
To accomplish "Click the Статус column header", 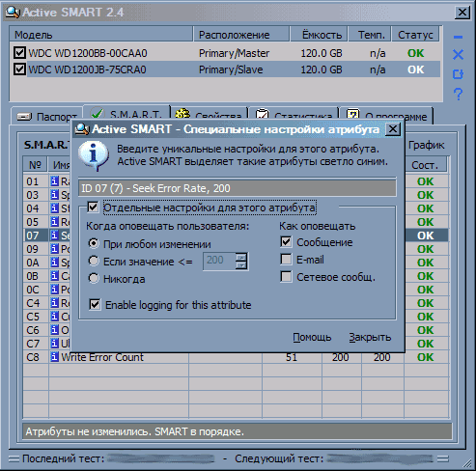I will click(415, 35).
